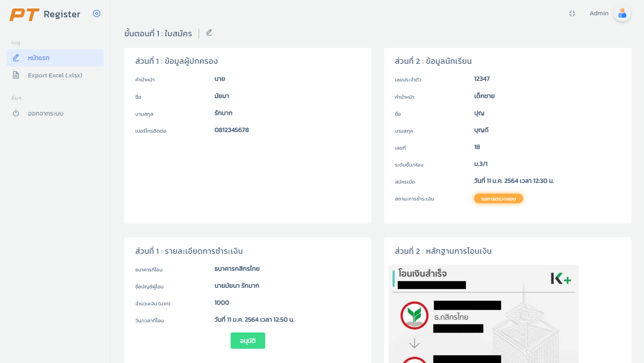Open the หน้าแรก menu item
644x363 pixels.
[55, 58]
